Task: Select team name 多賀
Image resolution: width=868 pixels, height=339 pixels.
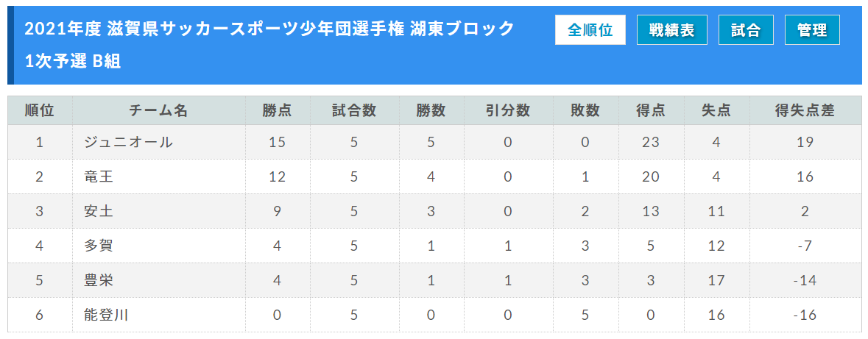Action: click(99, 246)
